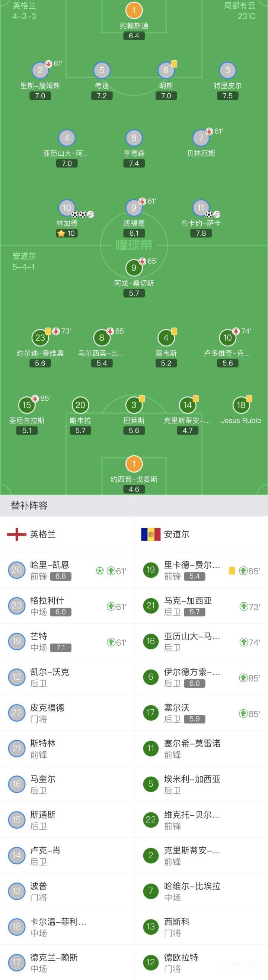Open substitute 哈里-凯恩 row
The height and width of the screenshot is (980, 268).
coord(67,570)
